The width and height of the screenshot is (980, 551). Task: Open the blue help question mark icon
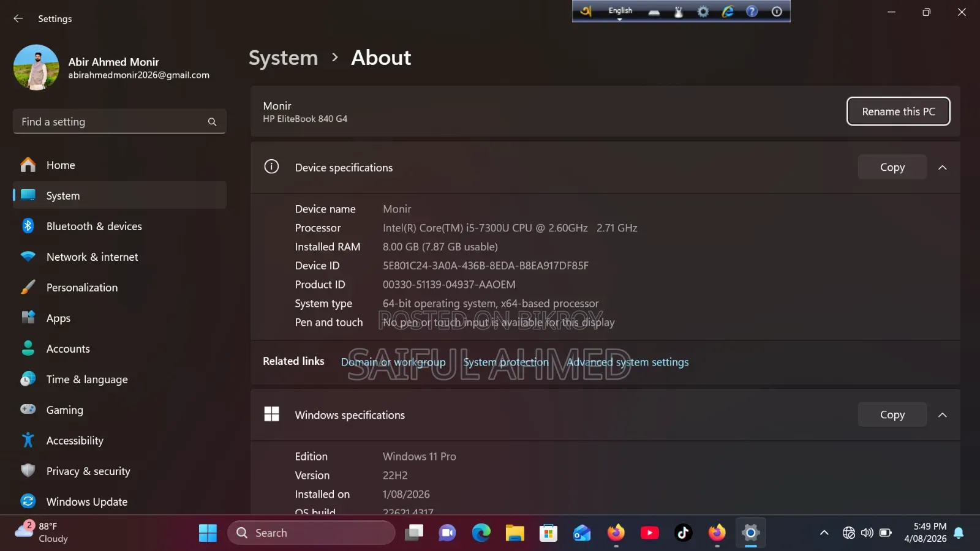[x=752, y=12]
